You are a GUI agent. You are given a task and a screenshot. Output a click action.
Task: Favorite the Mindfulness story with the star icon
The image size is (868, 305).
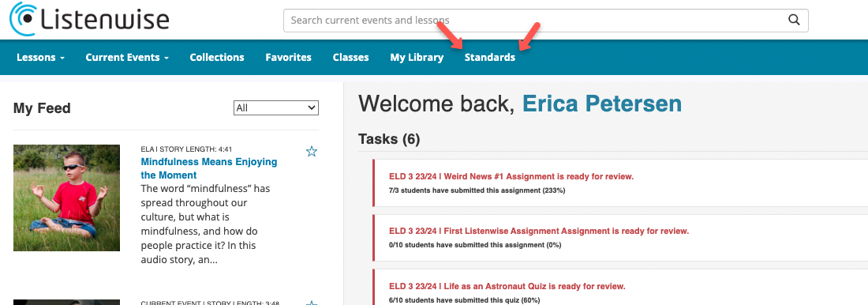point(312,152)
